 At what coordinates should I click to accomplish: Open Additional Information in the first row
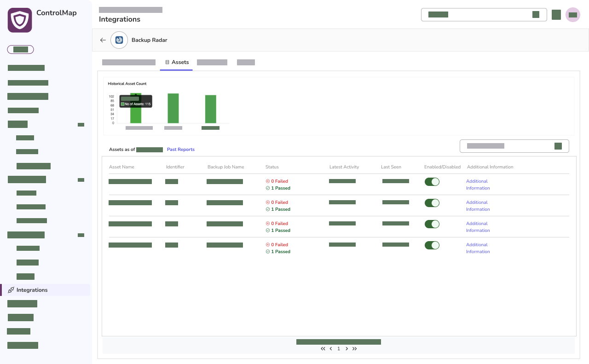tap(478, 185)
